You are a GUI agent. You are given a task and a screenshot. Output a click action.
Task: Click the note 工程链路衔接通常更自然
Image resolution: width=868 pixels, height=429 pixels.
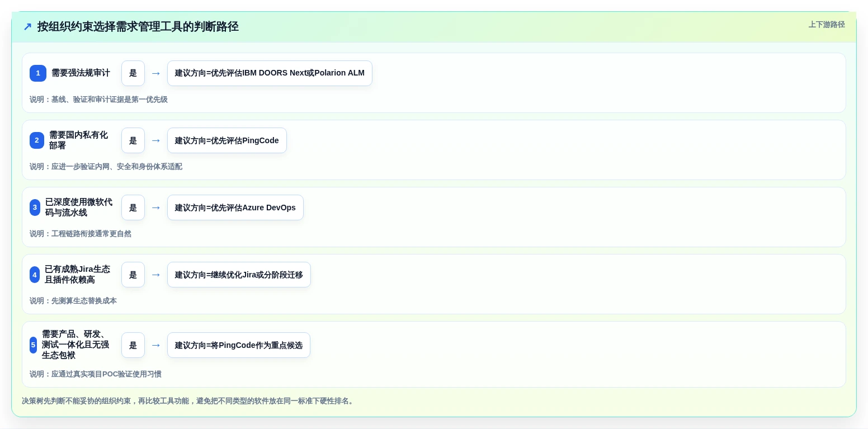81,234
